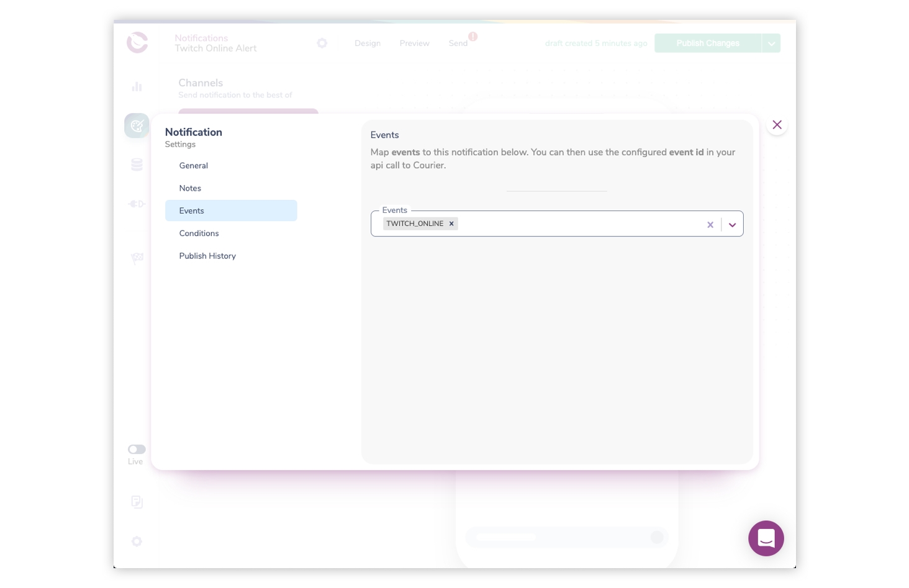Close the Notification Settings dialog
This screenshot has width=909, height=588.
[x=777, y=125]
